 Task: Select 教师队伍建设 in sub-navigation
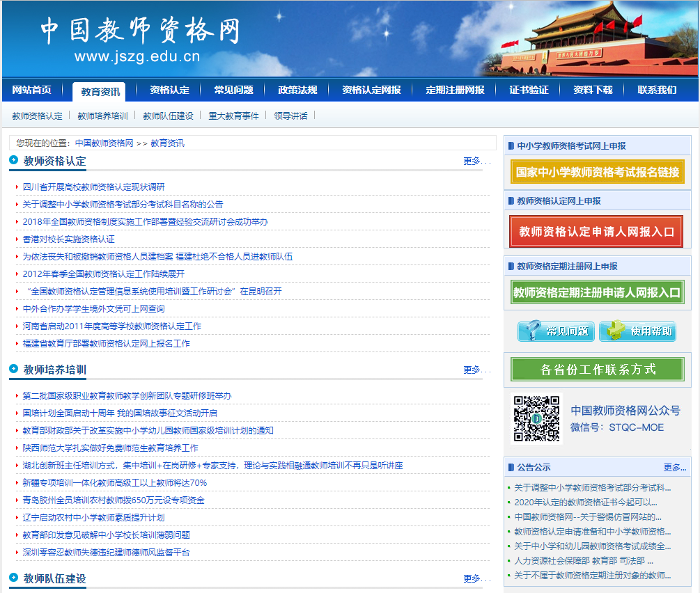pos(169,116)
